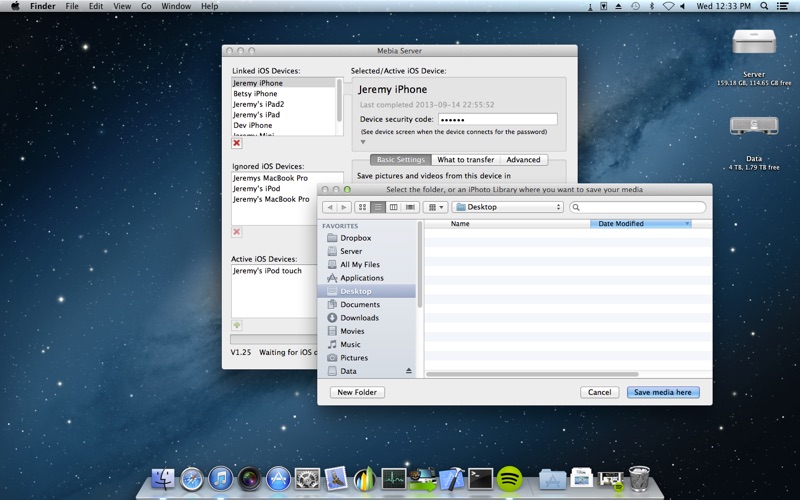
Task: Launch iTunes from the Dock
Action: [x=220, y=479]
